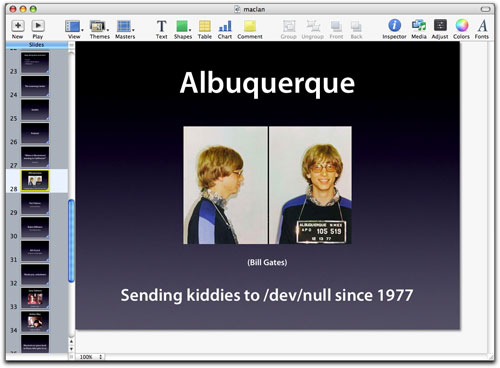Click the slide navigator scrollbar

[71, 241]
